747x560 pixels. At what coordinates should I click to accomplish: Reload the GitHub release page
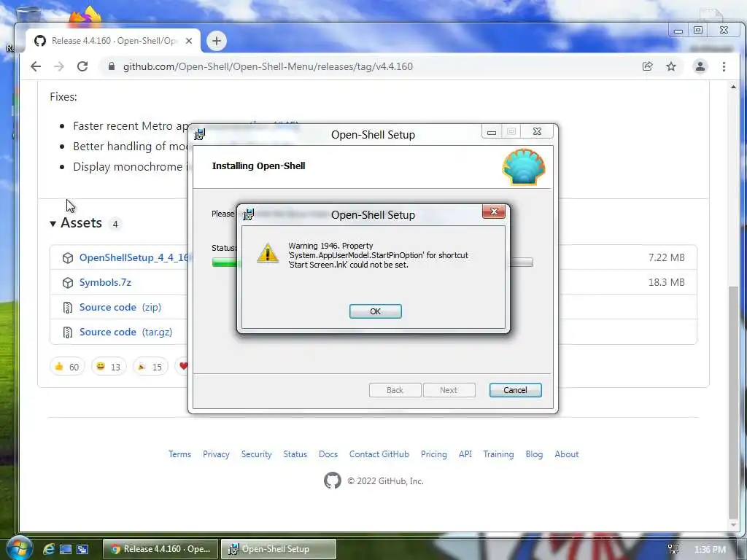pos(82,66)
